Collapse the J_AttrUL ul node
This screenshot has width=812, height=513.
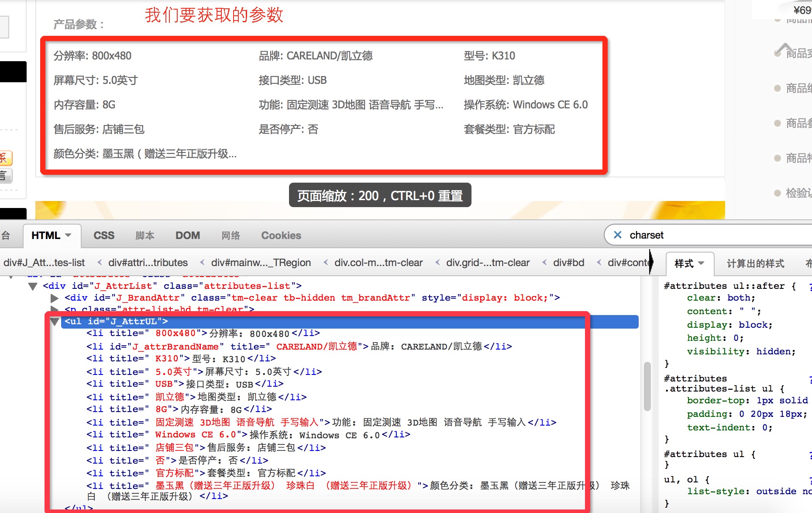(55, 322)
